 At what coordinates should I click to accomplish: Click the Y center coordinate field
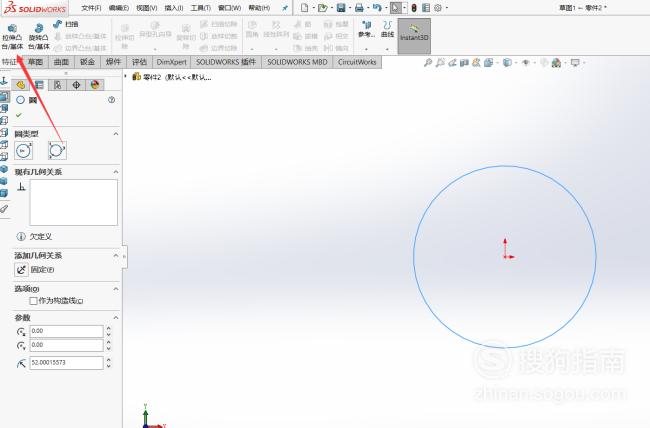pos(66,345)
